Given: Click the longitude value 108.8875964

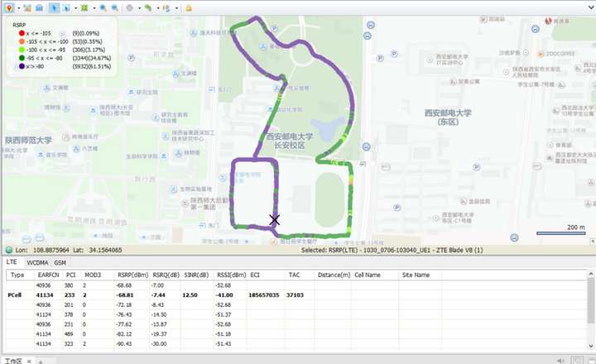Looking at the screenshot, I should (x=51, y=250).
